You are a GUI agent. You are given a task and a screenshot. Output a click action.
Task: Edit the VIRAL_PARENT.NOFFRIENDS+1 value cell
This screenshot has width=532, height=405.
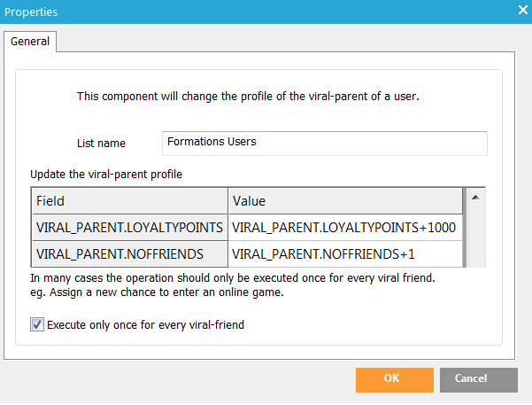tap(344, 254)
